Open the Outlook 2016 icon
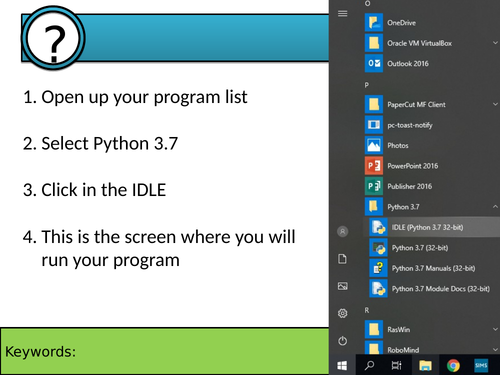Screen dimensions: 500x375 (x=374, y=63)
